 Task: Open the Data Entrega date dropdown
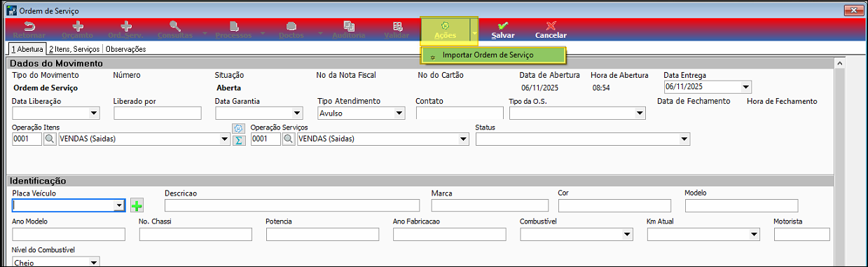click(745, 88)
